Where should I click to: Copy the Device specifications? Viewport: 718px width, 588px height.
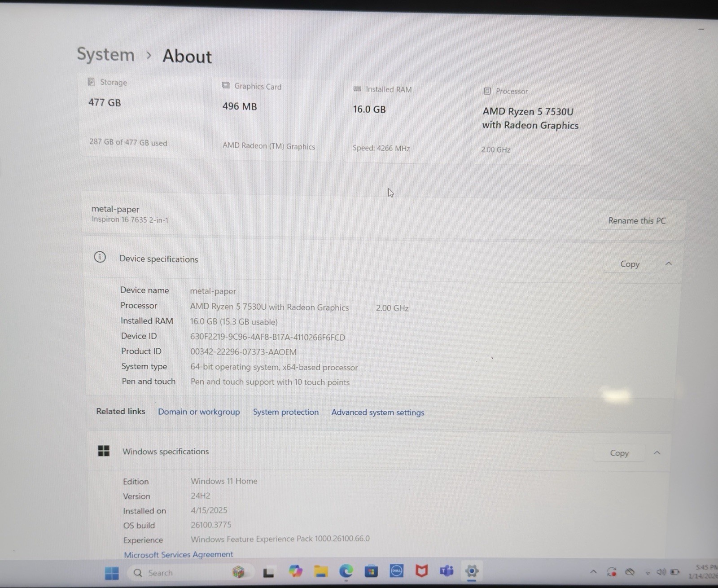pyautogui.click(x=630, y=264)
